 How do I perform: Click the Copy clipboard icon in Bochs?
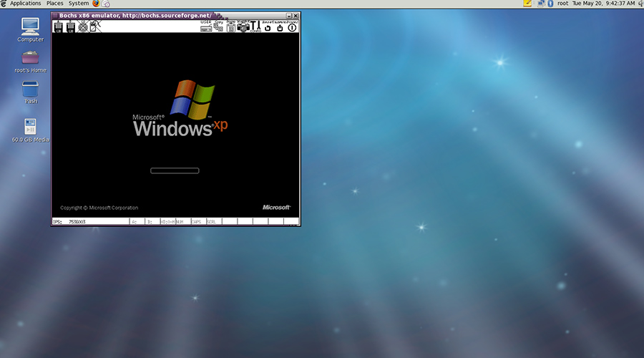tap(218, 26)
